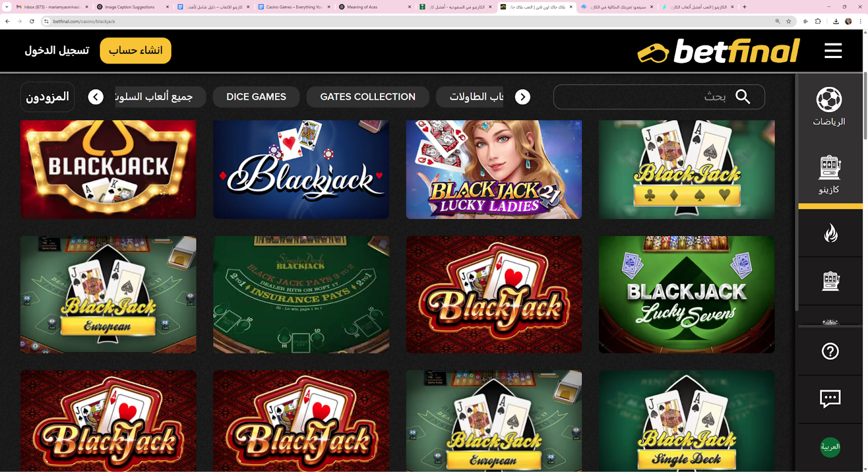Open Blackjack Lucky Sevens game
Image resolution: width=868 pixels, height=472 pixels.
pyautogui.click(x=687, y=294)
